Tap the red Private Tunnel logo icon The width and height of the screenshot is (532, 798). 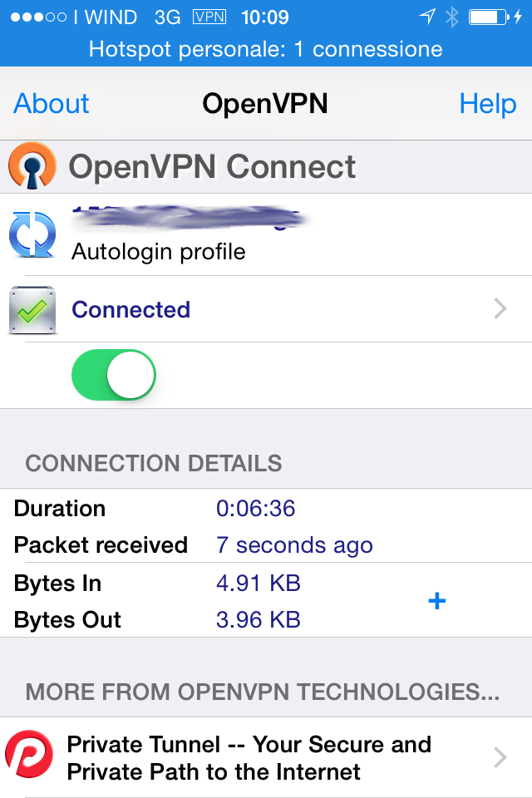click(x=29, y=754)
